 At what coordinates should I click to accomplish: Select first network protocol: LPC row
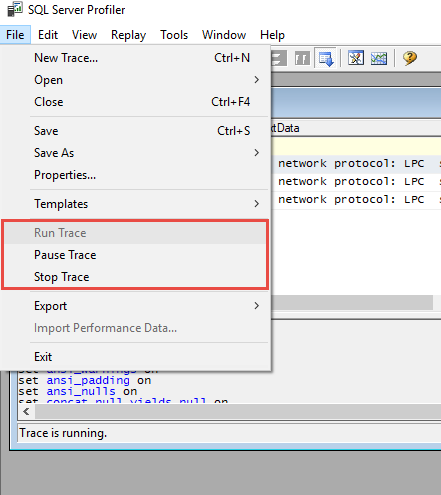(356, 164)
